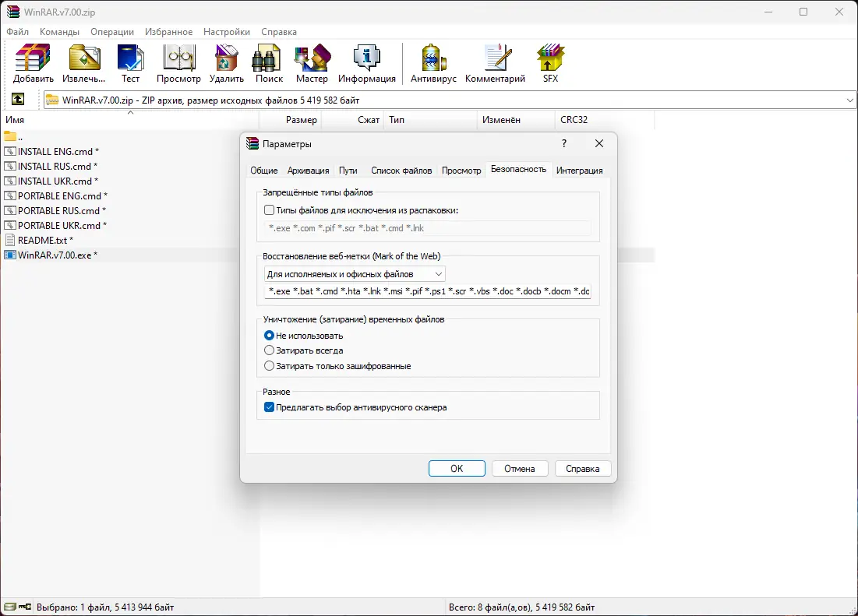Open the Команды menu
The height and width of the screenshot is (616, 858).
[60, 32]
